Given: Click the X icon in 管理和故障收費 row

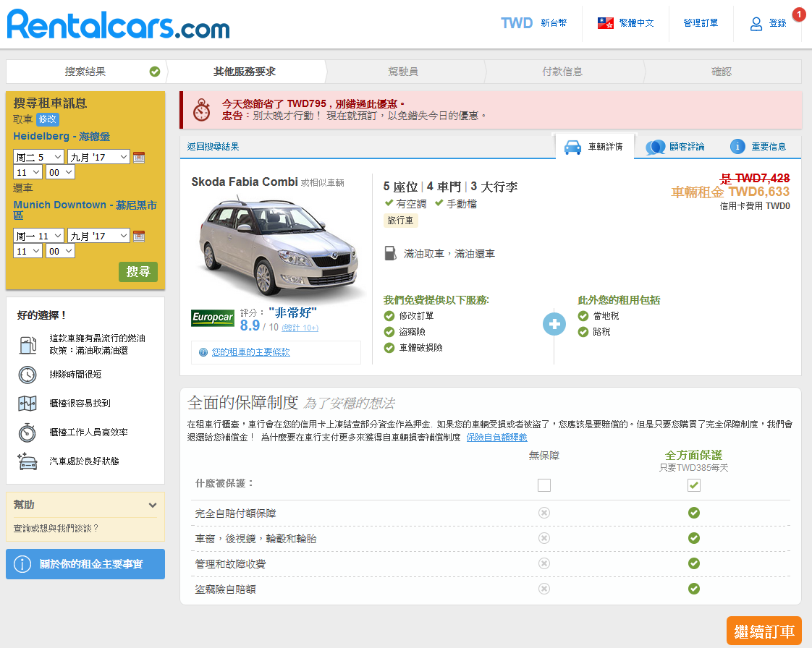Looking at the screenshot, I should 544,563.
